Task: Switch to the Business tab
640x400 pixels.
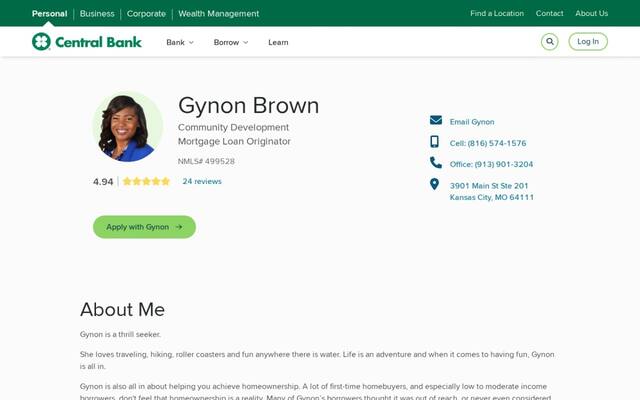Action: (97, 13)
